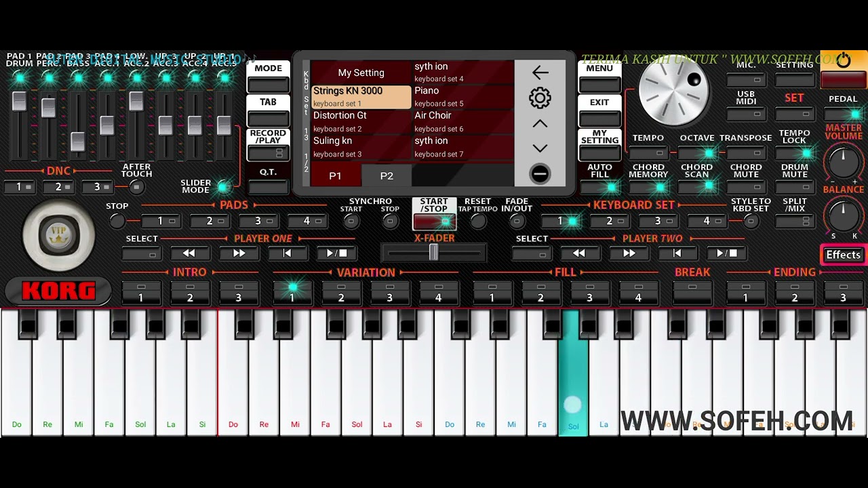Play the highlighted Sol piano key
Screen dimensions: 868x488
(x=573, y=373)
